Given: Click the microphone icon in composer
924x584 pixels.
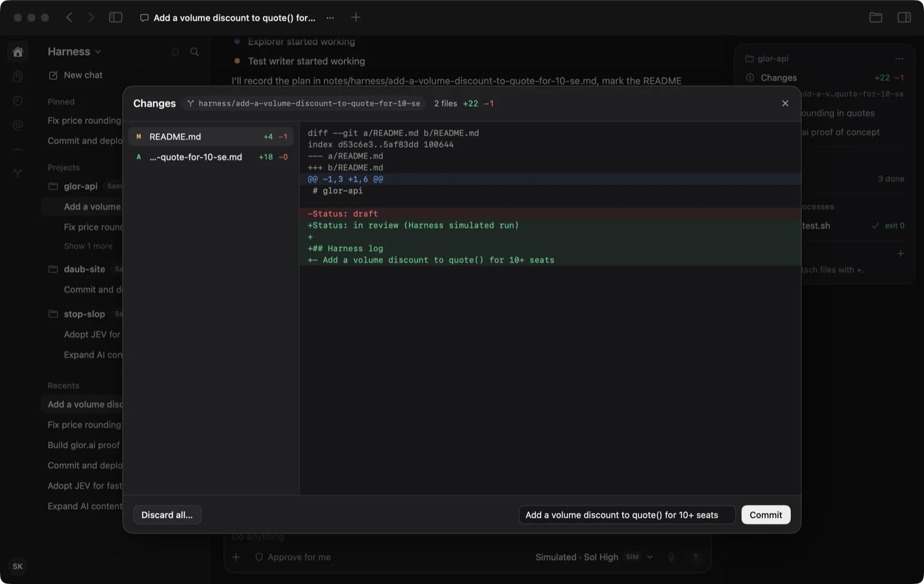Looking at the screenshot, I should tap(671, 557).
